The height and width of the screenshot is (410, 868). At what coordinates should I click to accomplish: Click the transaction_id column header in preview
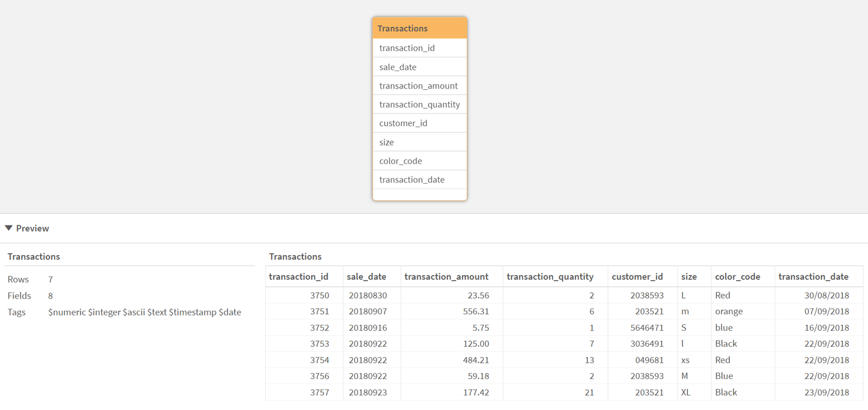click(298, 276)
